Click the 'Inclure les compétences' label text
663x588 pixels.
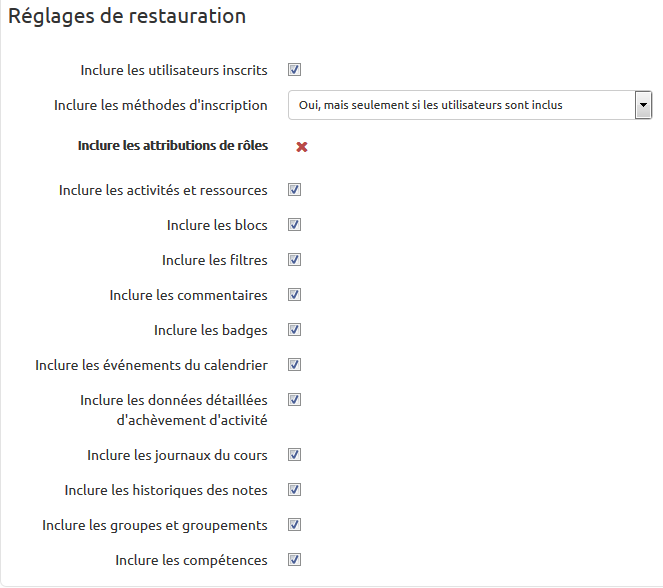pyautogui.click(x=191, y=560)
